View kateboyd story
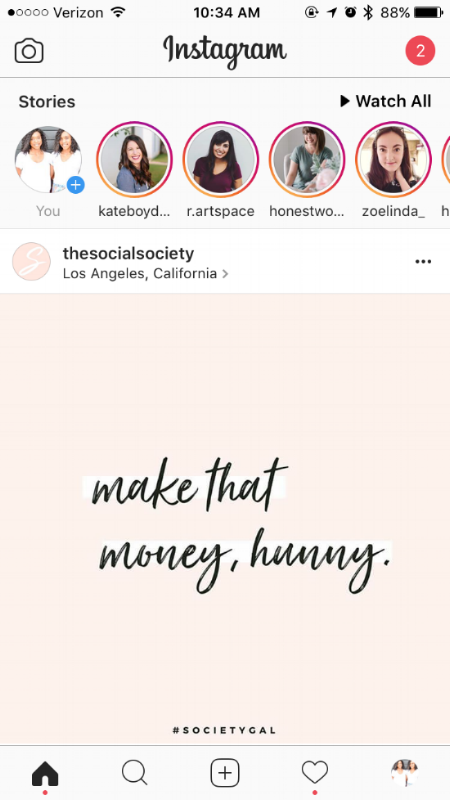Screen dimensions: 450x800 point(135,159)
